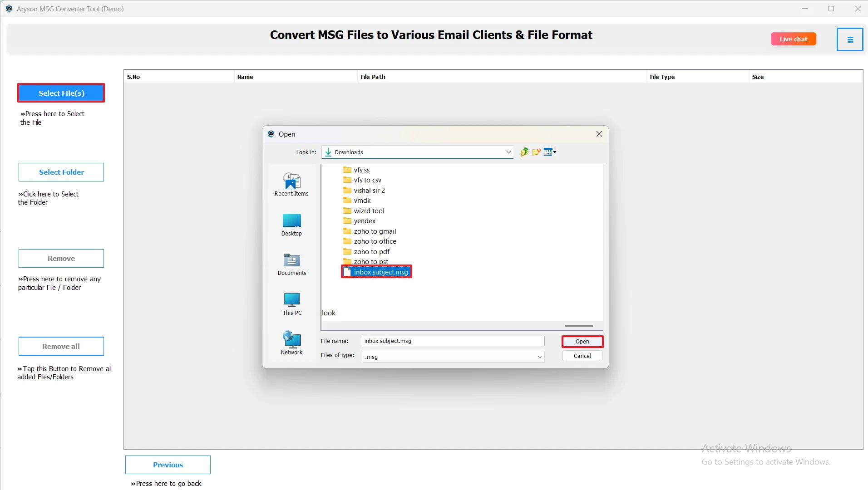Maximize the Aryson MSG Converter window
This screenshot has width=868, height=490.
pyautogui.click(x=831, y=9)
